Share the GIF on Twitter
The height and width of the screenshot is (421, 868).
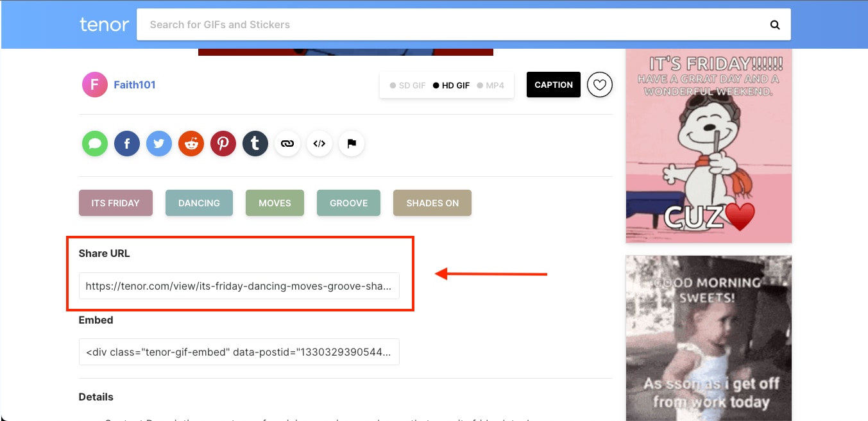(x=159, y=144)
